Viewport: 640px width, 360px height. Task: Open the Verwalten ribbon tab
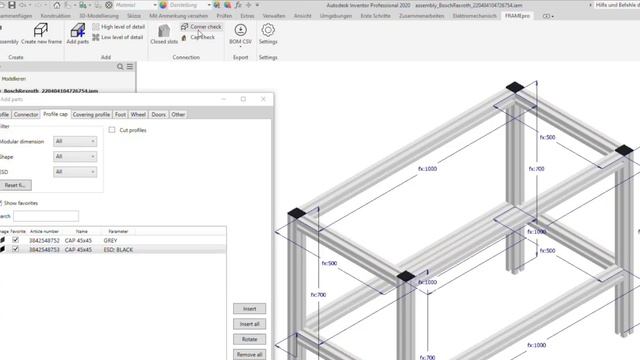tap(273, 16)
